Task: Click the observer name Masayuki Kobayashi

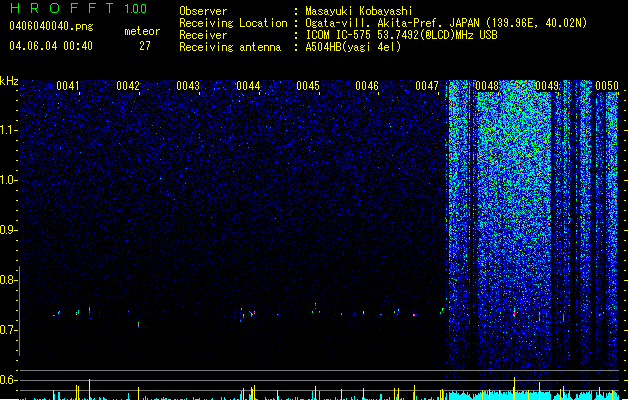Action: coord(359,11)
